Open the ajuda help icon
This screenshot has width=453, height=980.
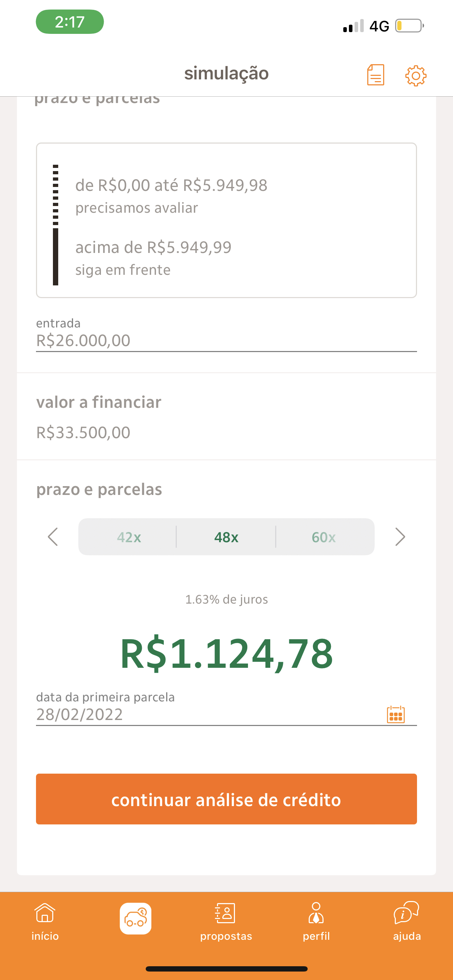pyautogui.click(x=406, y=914)
